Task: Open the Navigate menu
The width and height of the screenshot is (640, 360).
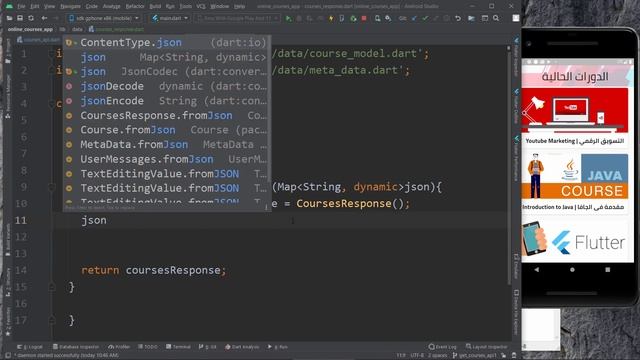Action: (x=70, y=7)
